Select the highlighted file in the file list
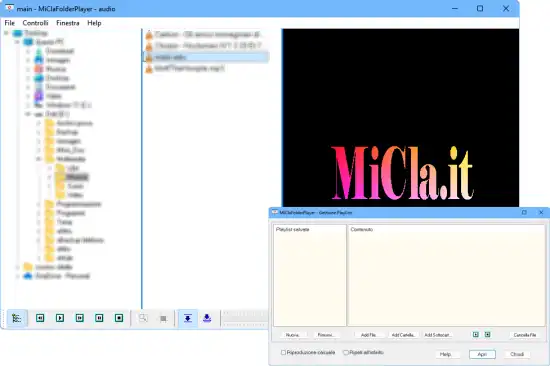This screenshot has height=366, width=550. click(x=206, y=57)
